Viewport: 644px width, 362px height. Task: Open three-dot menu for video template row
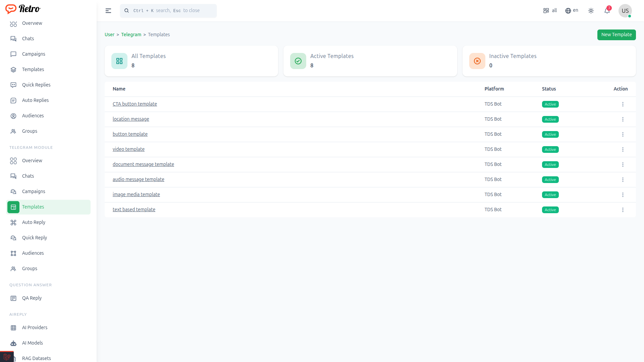(x=623, y=149)
